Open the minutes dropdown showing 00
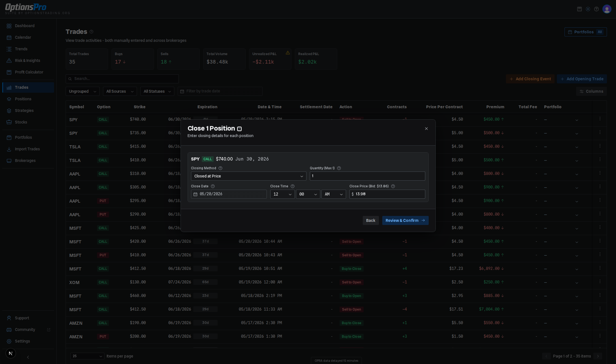The image size is (616, 364). 308,194
